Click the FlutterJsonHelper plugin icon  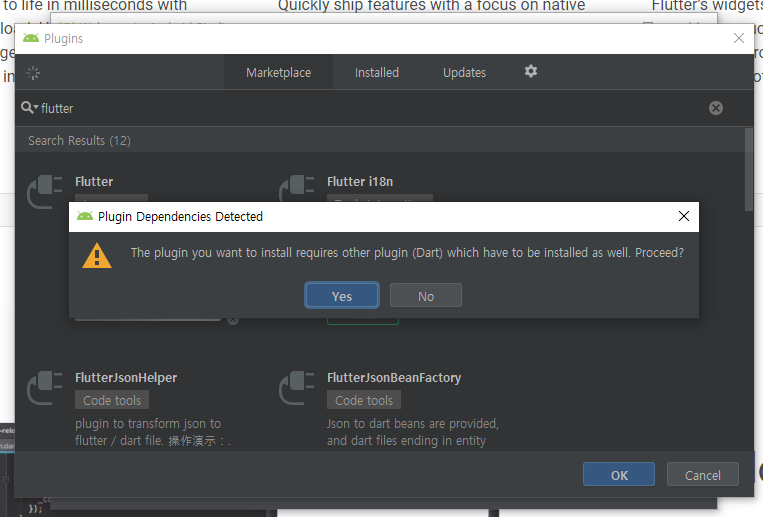[x=45, y=388]
